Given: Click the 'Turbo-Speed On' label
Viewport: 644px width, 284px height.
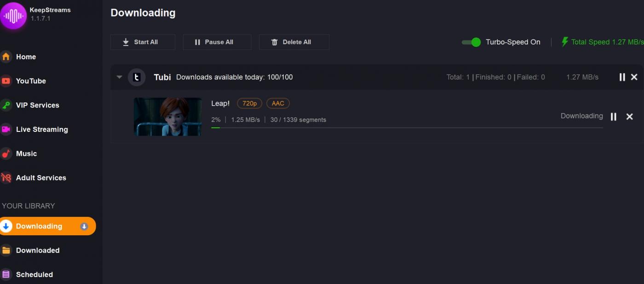Looking at the screenshot, I should pyautogui.click(x=513, y=42).
